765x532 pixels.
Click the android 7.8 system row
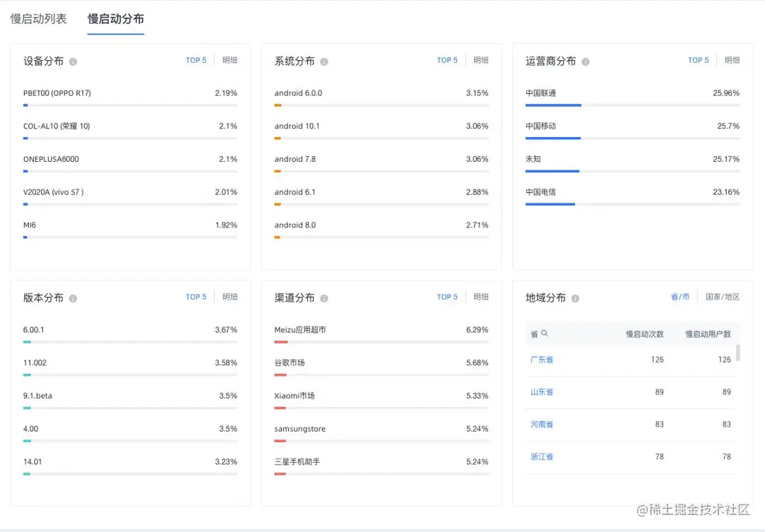381,163
